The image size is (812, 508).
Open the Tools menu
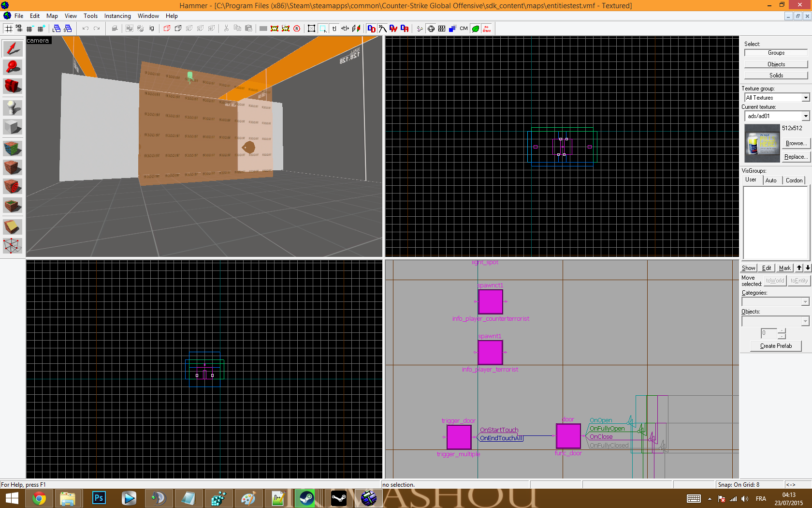(90, 16)
